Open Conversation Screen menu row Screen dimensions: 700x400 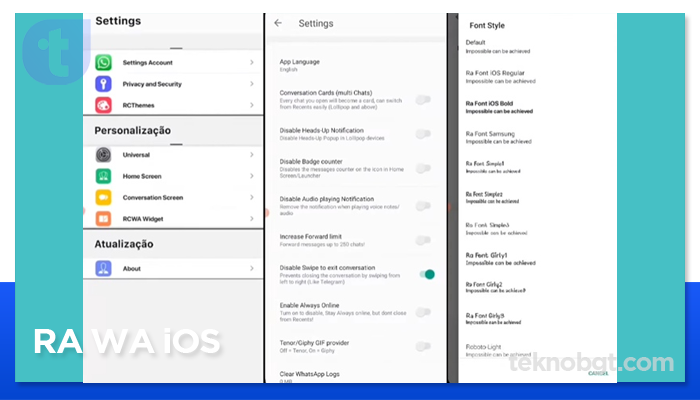point(173,197)
